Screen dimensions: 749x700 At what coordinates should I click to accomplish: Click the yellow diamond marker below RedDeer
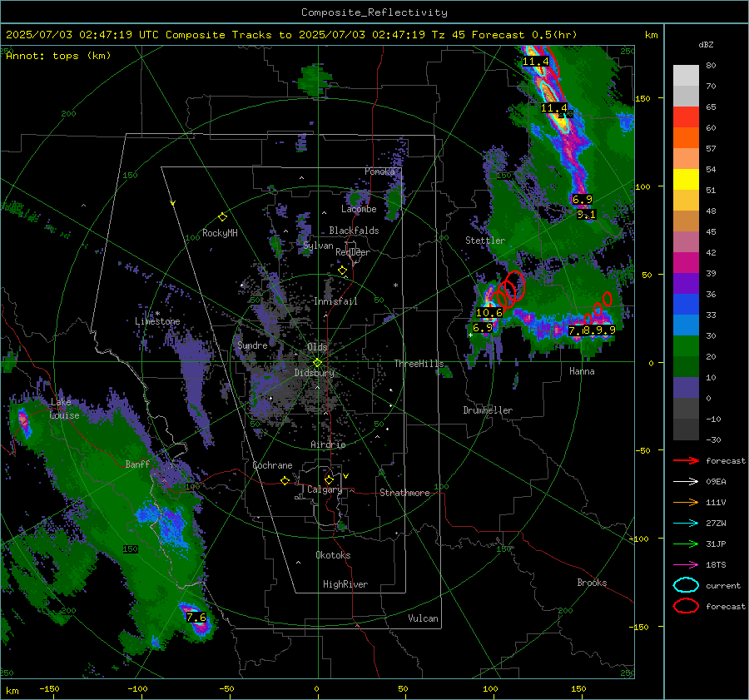coord(342,271)
